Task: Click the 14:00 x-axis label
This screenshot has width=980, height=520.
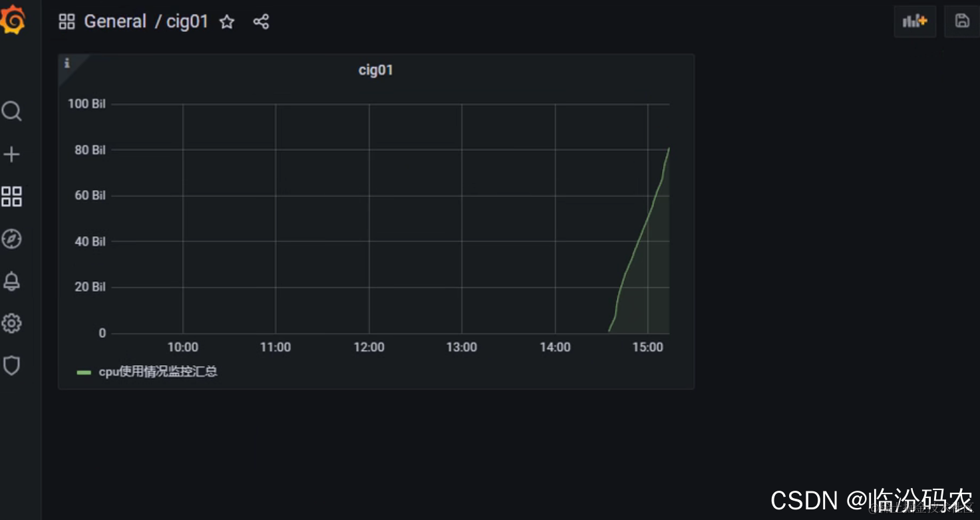Action: pos(555,347)
